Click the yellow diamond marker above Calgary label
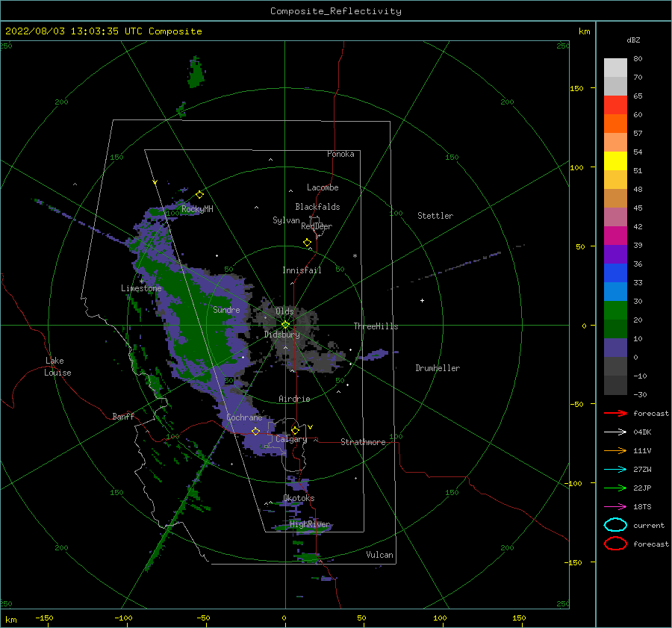672x628 pixels. pos(295,430)
